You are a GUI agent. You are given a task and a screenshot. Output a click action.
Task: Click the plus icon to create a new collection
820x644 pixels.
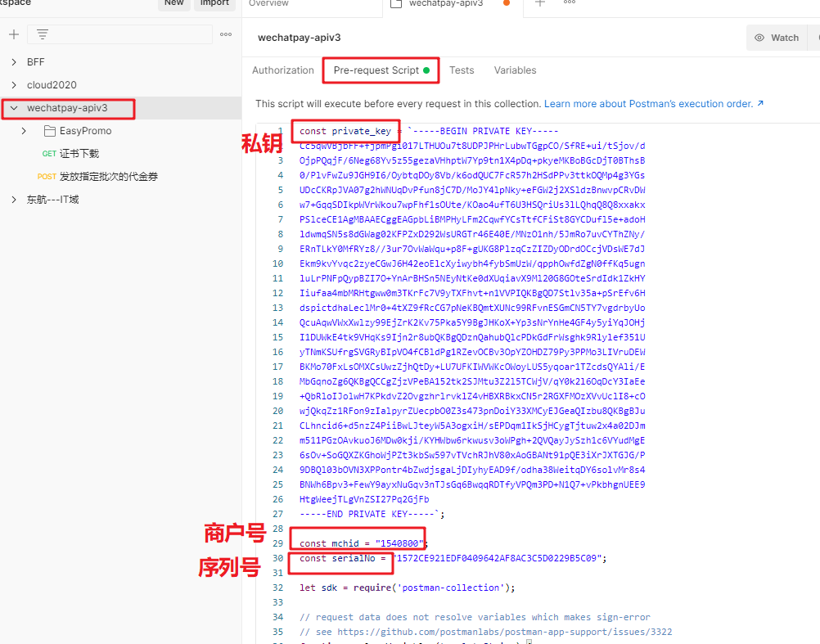pyautogui.click(x=14, y=34)
